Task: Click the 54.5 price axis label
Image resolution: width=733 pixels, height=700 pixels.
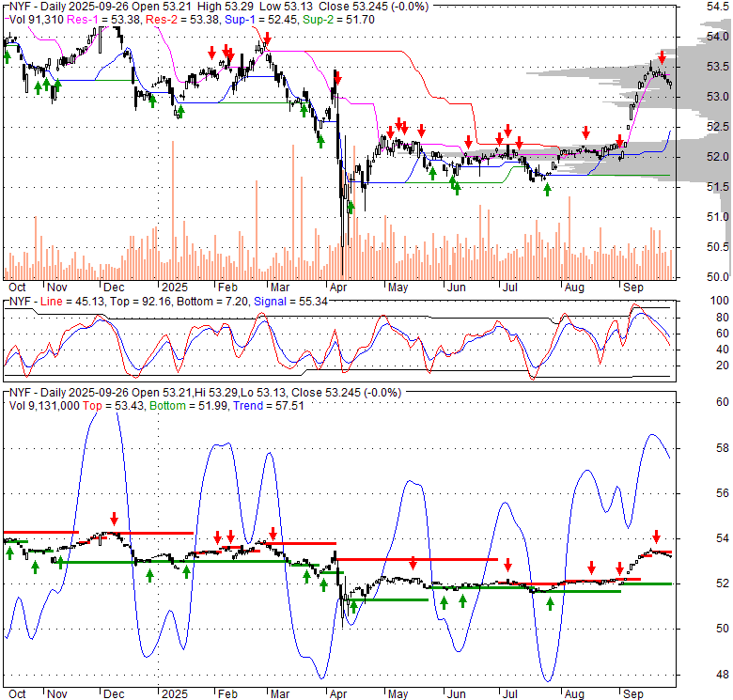Action: pyautogui.click(x=718, y=7)
